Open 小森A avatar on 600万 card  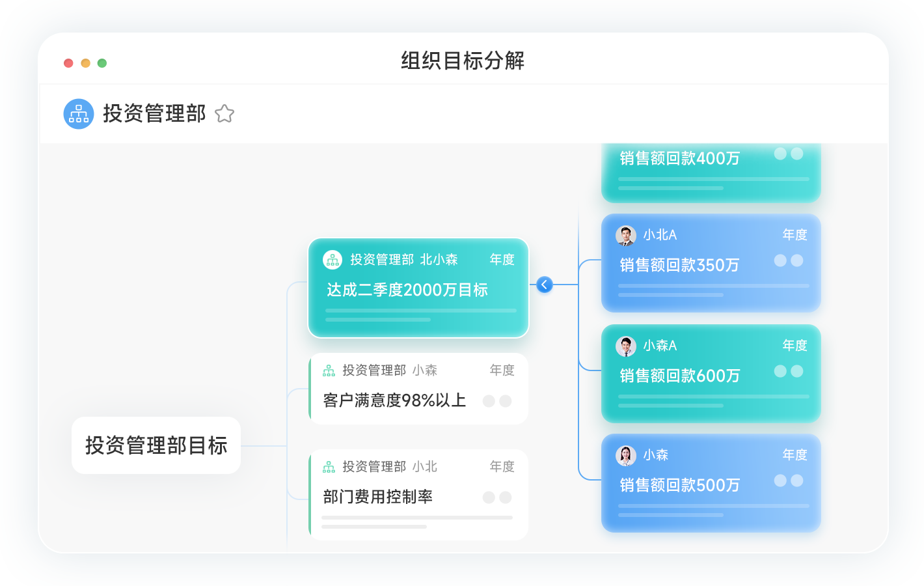coord(626,346)
